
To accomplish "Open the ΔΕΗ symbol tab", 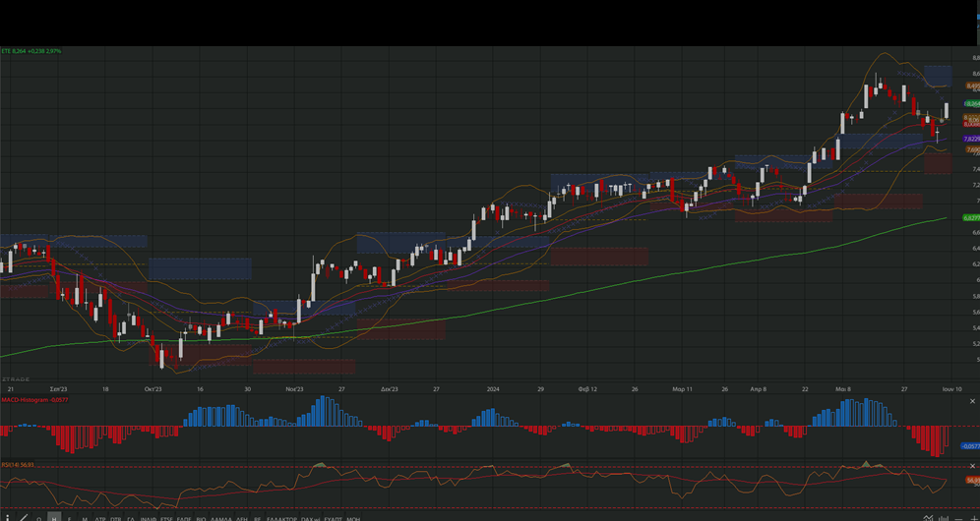I will point(242,518).
